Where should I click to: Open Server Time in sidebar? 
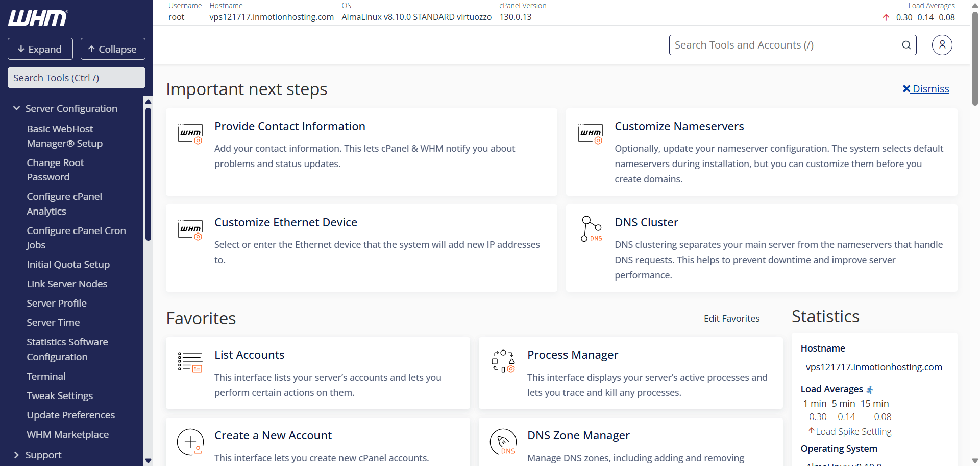point(53,322)
